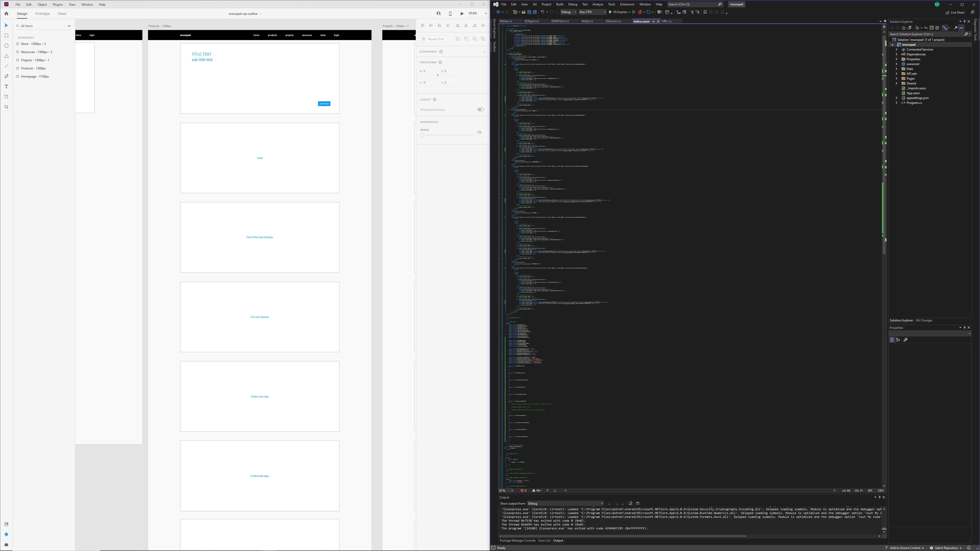Image resolution: width=980 pixels, height=551 pixels.
Task: Click the IIS Express run button
Action: [619, 12]
